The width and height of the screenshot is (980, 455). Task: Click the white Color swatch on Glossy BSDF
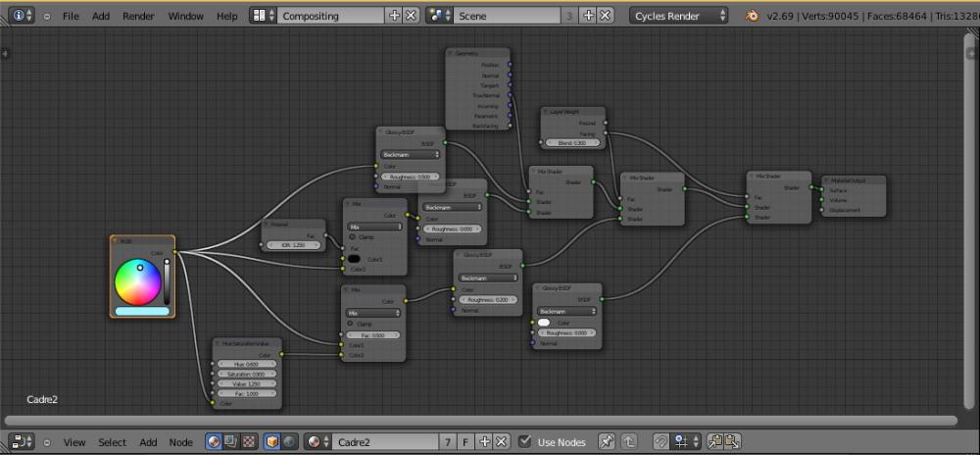(x=543, y=323)
